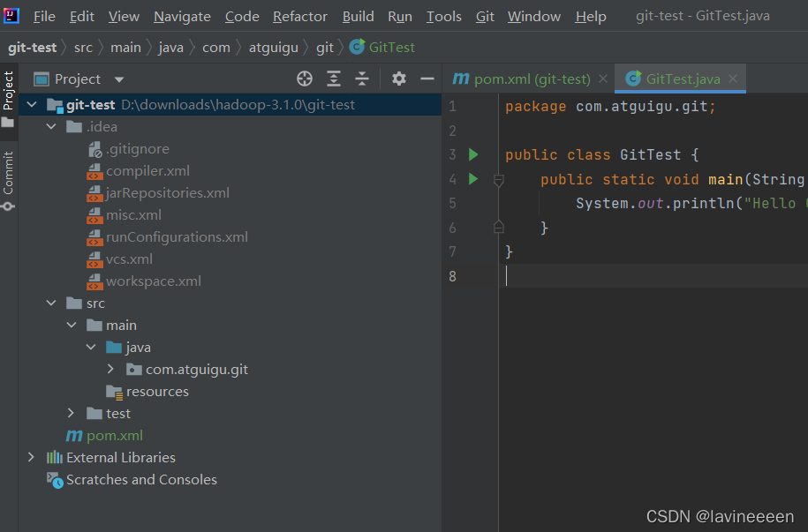Open the Tools menu

coord(443,17)
